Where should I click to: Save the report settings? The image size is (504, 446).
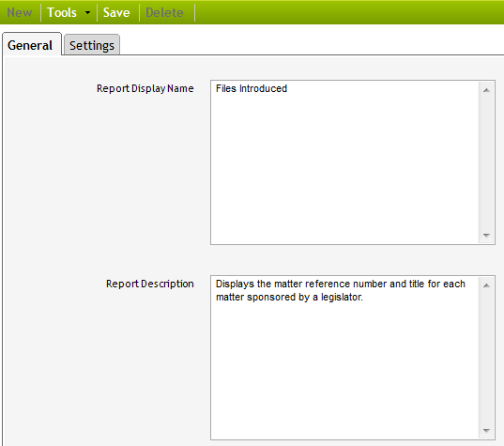116,12
